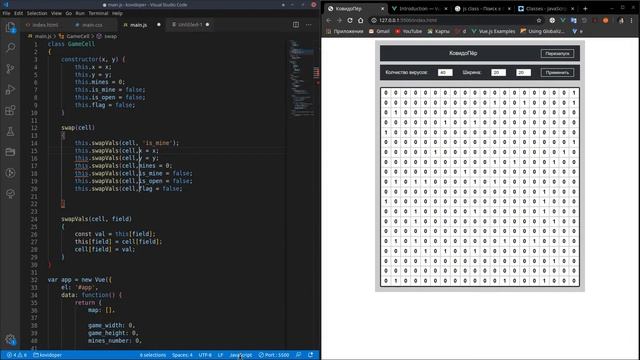Open the Using Globaliz... bookmark
640x360 pixels.
coord(542,31)
